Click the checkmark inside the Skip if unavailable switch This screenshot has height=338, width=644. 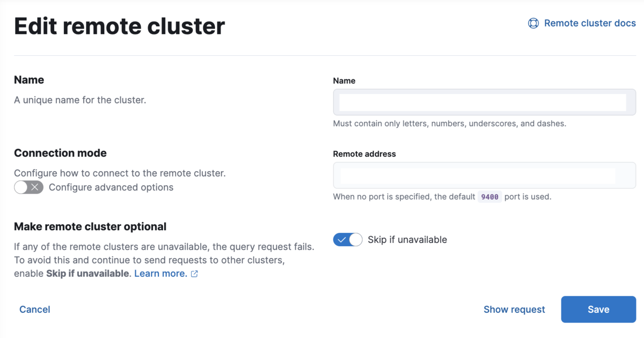click(341, 240)
